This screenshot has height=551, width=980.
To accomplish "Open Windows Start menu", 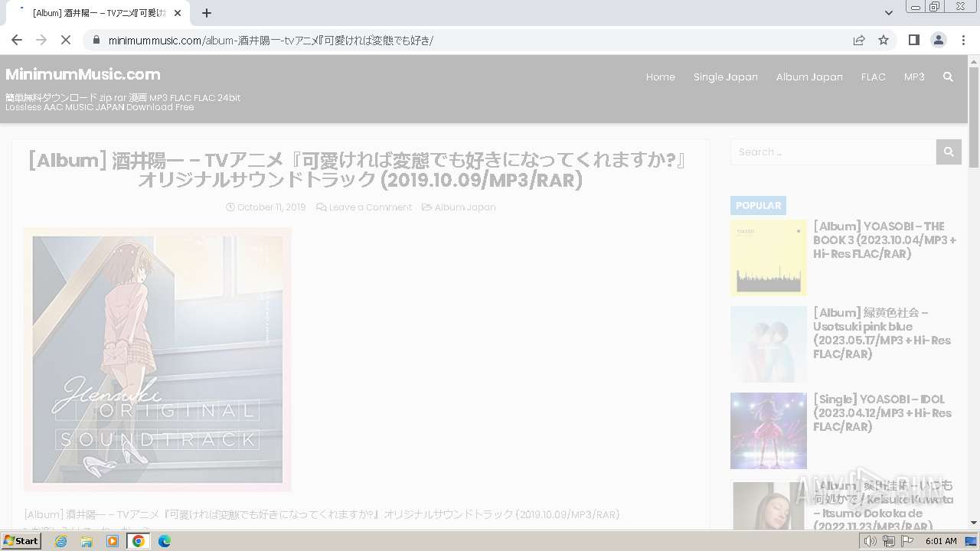I will [21, 540].
